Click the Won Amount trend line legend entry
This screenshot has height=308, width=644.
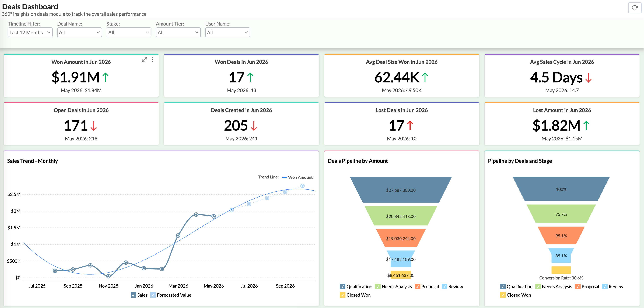297,177
